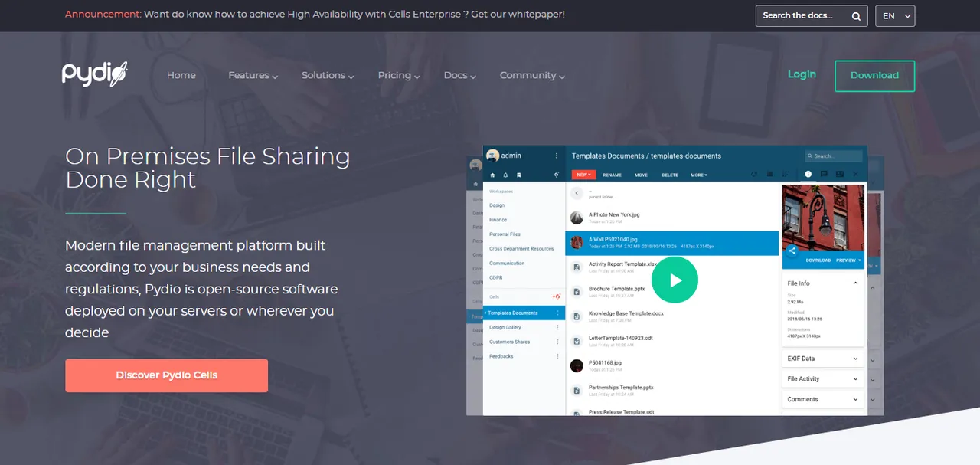Click the file icon of Knowledge Base Template.docx

tap(577, 316)
